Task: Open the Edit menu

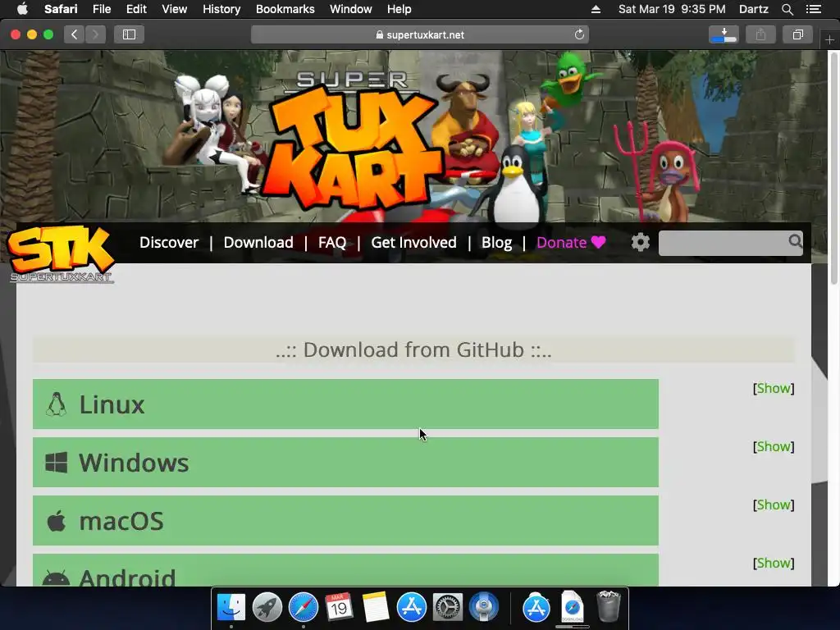Action: point(136,9)
